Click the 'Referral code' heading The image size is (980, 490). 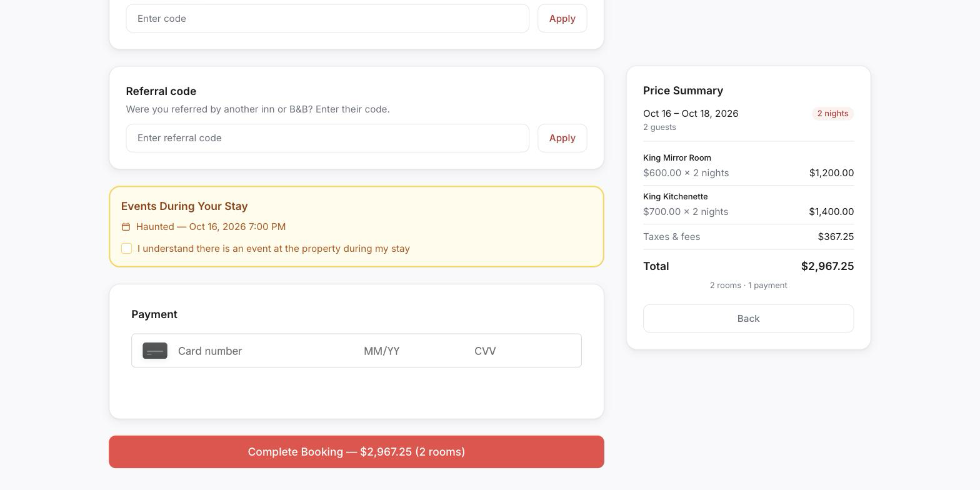point(161,91)
